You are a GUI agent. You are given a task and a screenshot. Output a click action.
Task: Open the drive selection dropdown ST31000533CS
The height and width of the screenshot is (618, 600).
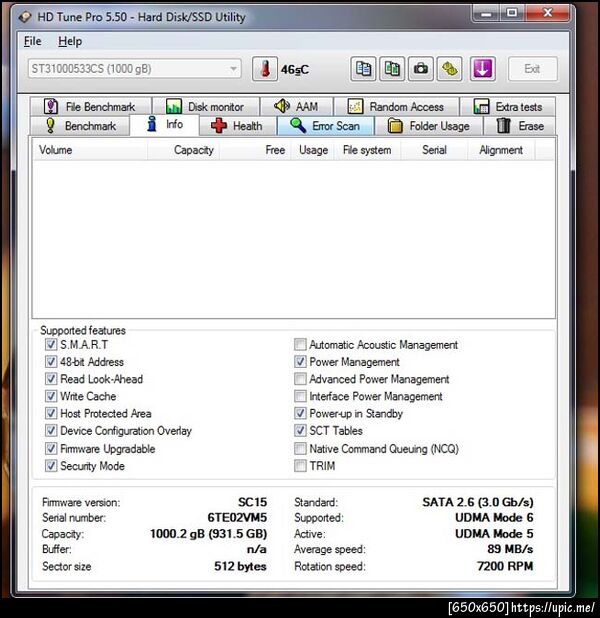click(x=134, y=69)
